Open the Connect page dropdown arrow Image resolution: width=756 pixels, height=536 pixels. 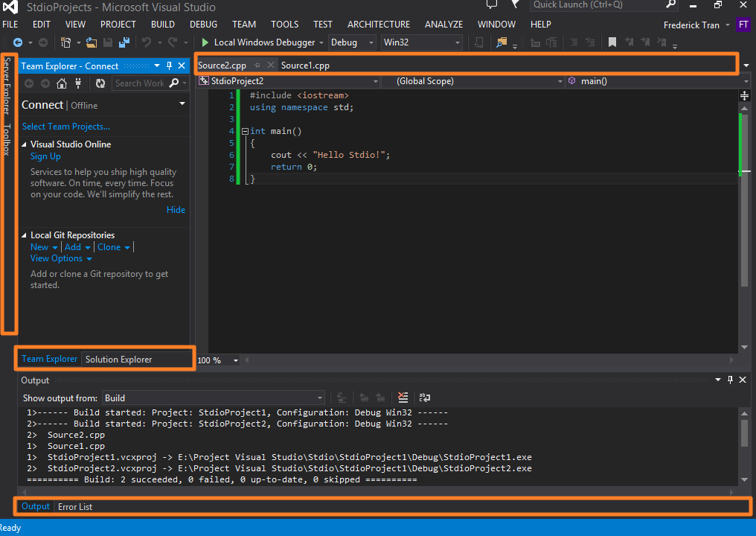182,103
